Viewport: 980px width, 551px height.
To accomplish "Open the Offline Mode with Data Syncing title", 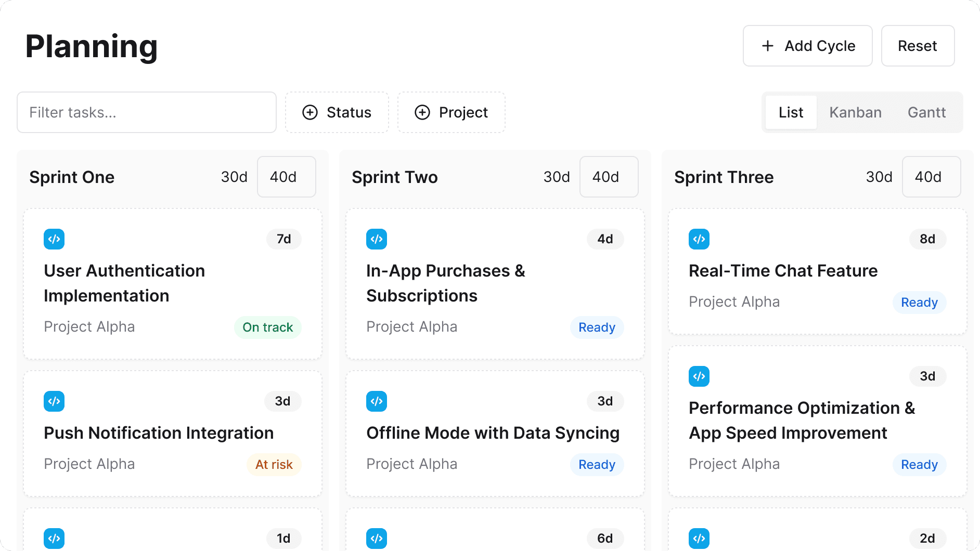I will tap(493, 433).
